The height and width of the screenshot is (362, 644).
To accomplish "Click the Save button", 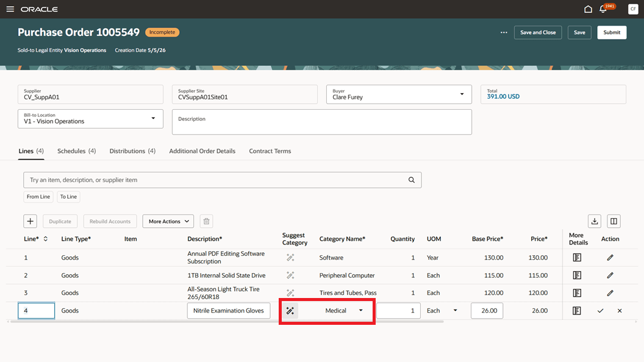I will tap(579, 32).
